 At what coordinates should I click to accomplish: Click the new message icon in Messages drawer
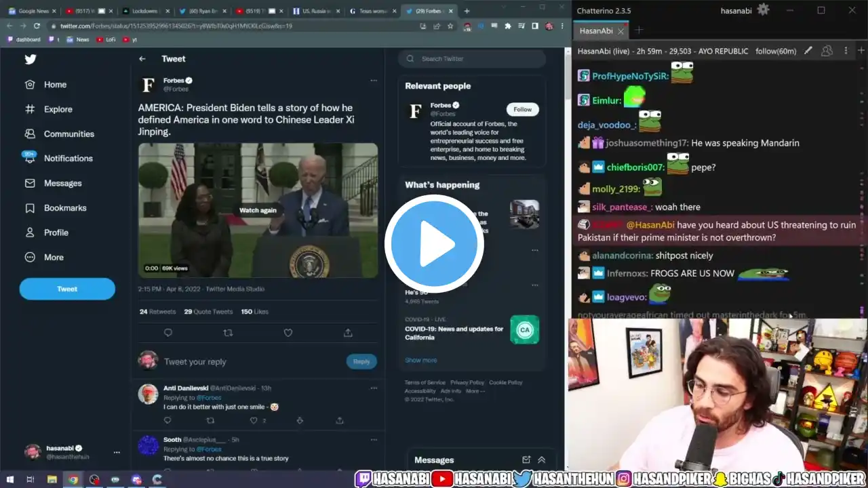[x=526, y=460]
